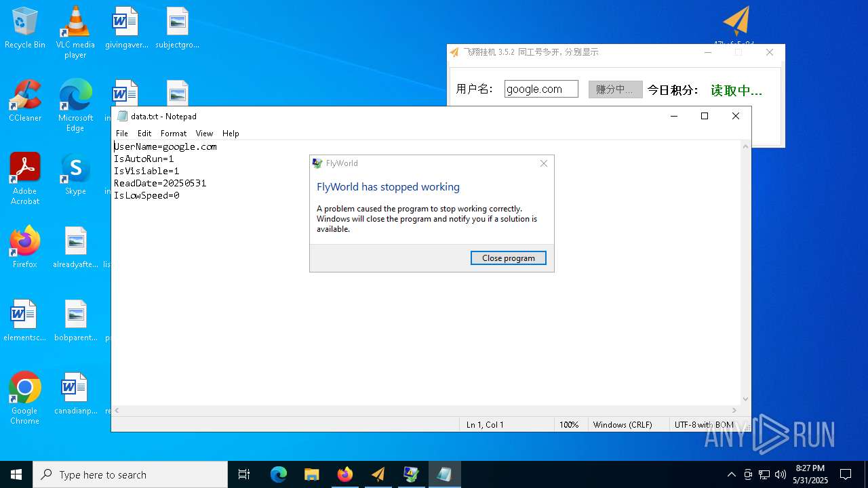Open the elementsc Word document icon
This screenshot has height=488, width=868.
click(24, 321)
